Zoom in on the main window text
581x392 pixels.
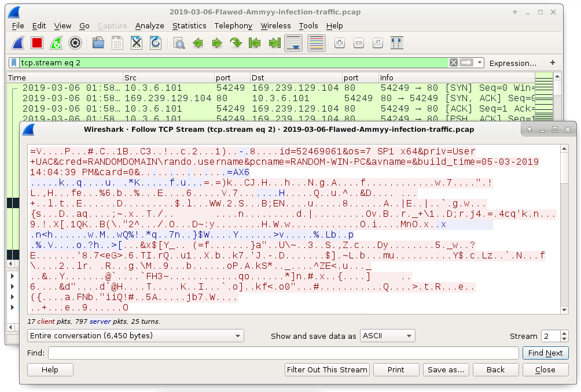pos(340,43)
